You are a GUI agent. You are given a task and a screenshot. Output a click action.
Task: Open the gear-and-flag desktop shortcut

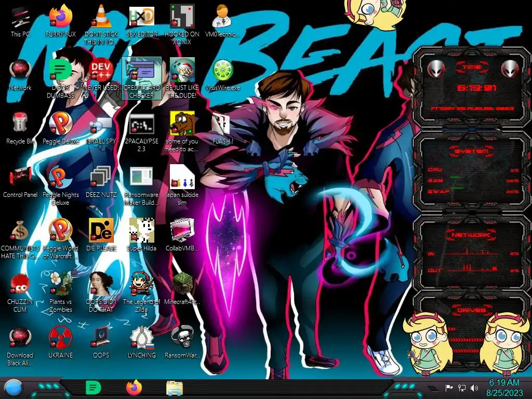pos(141,343)
